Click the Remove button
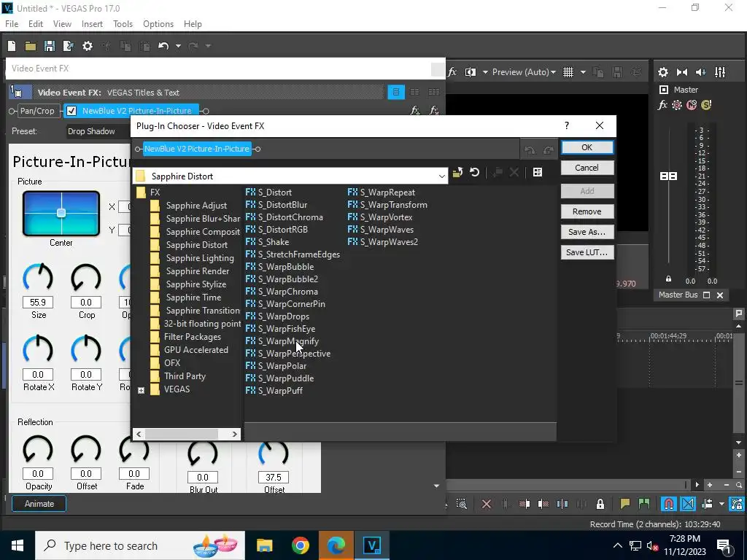 [x=587, y=211]
